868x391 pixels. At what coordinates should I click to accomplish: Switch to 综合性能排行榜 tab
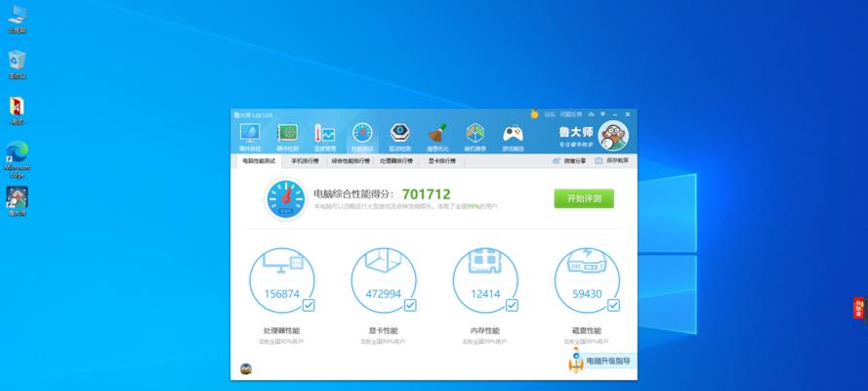pos(351,161)
